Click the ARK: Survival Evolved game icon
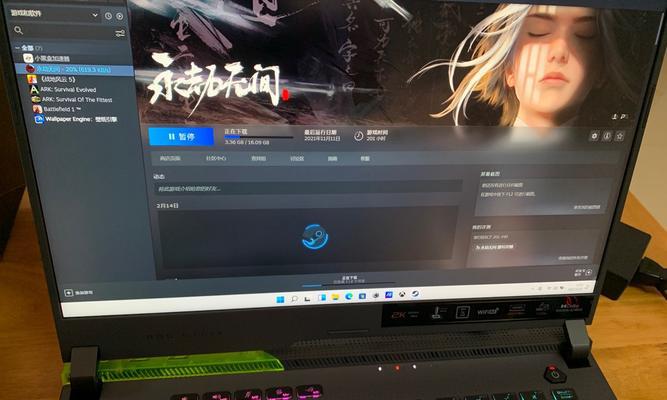This screenshot has width=667, height=400. 34,89
